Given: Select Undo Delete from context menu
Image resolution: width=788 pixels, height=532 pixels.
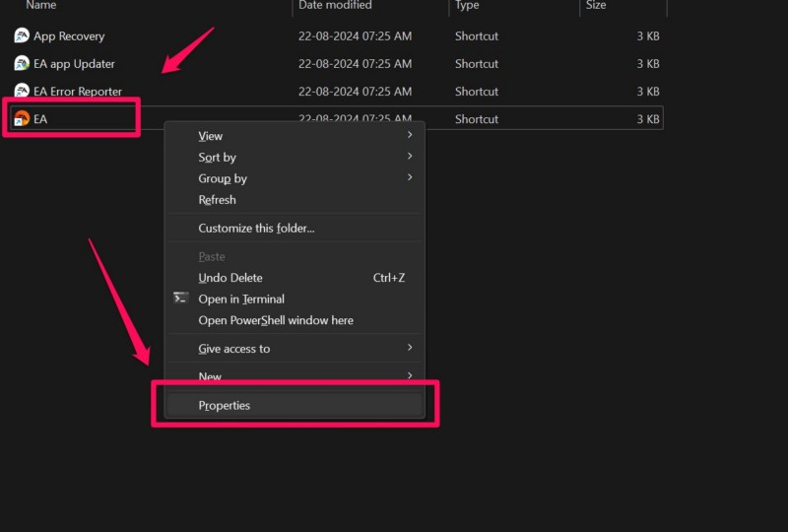Looking at the screenshot, I should pos(230,278).
